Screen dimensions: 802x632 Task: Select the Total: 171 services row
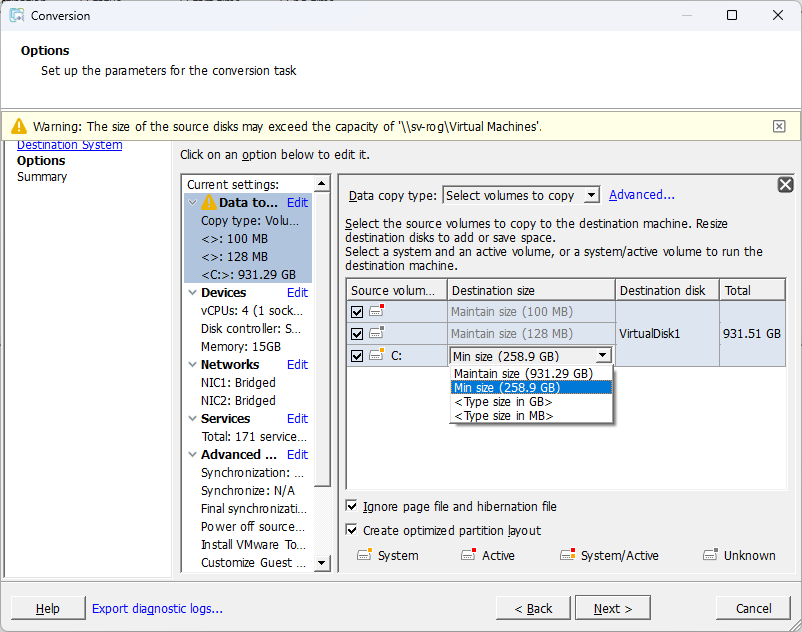click(254, 437)
